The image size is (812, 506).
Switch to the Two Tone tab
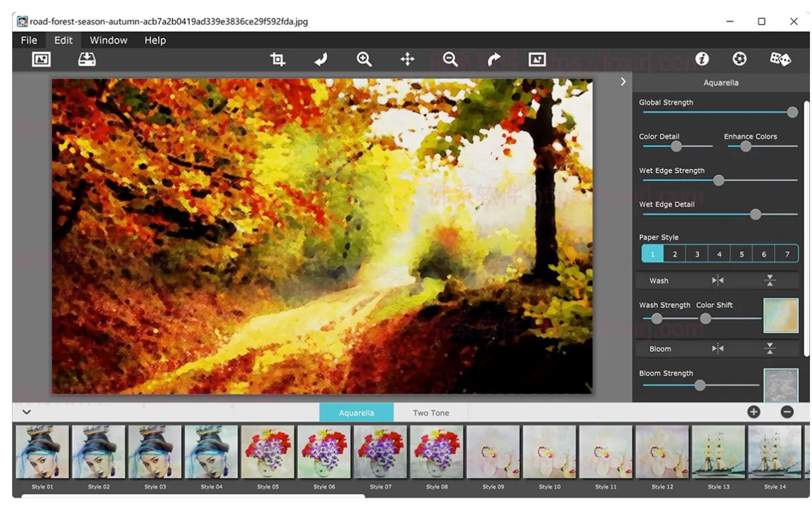(x=431, y=413)
